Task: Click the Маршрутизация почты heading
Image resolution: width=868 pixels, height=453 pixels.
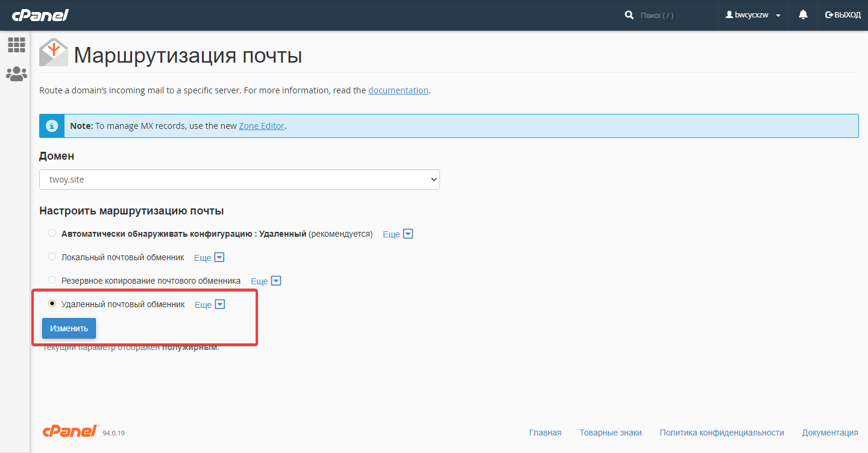Action: click(x=187, y=55)
